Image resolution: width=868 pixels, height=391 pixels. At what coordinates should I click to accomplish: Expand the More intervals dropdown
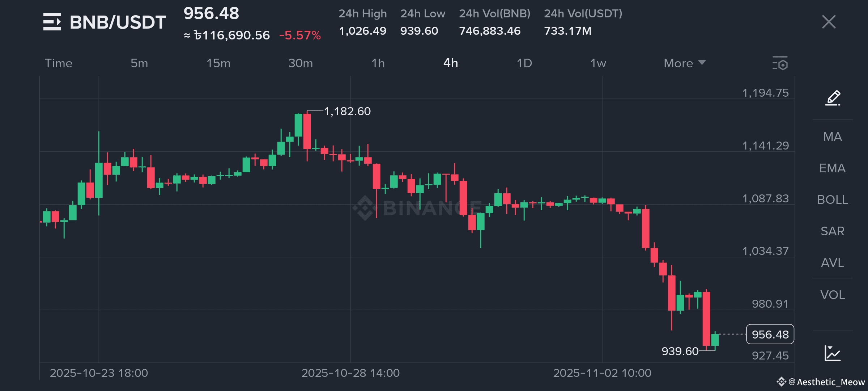pos(684,63)
